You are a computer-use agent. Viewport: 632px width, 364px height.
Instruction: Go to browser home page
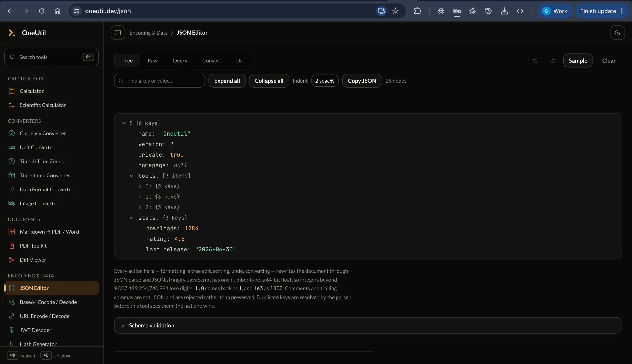coord(57,11)
